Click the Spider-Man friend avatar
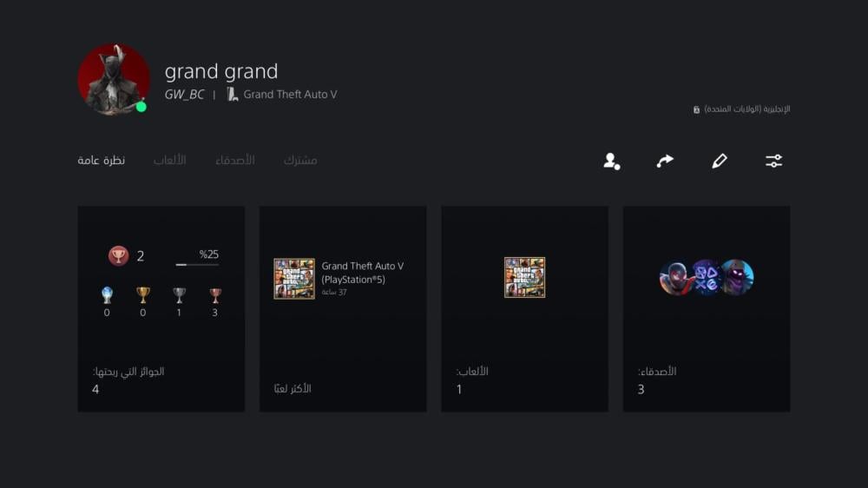This screenshot has height=488, width=868. 675,278
